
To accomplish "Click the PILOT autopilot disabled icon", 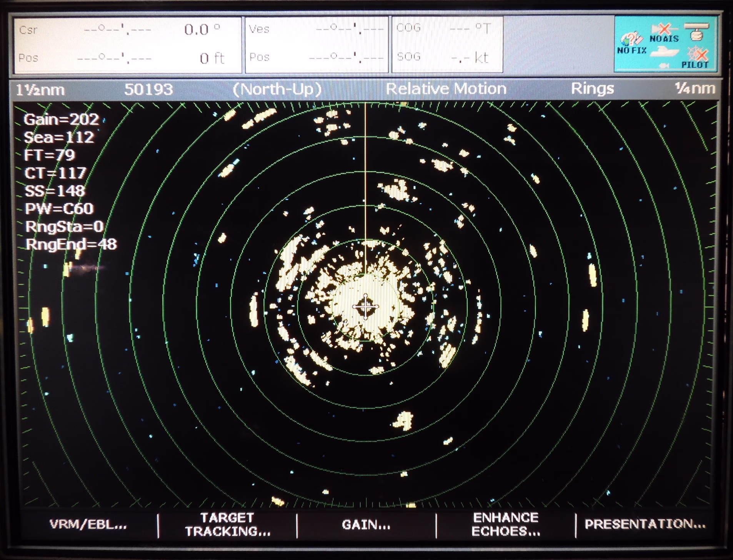I will point(696,58).
